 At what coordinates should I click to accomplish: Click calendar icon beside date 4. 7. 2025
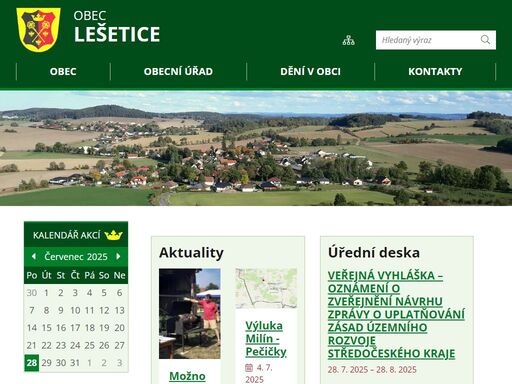(x=249, y=368)
